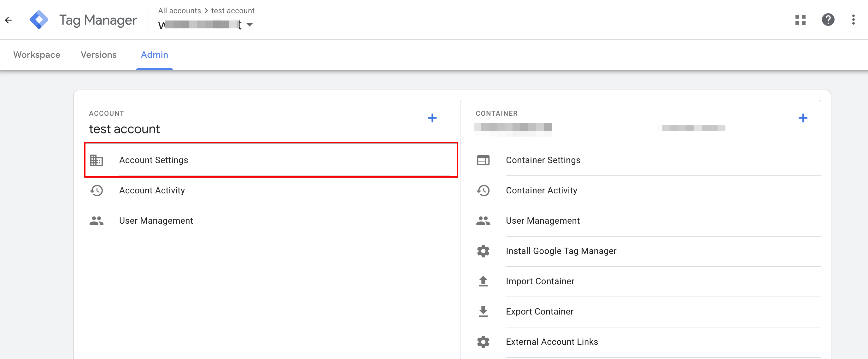Open Account Settings
The image size is (868, 359).
click(x=154, y=160)
